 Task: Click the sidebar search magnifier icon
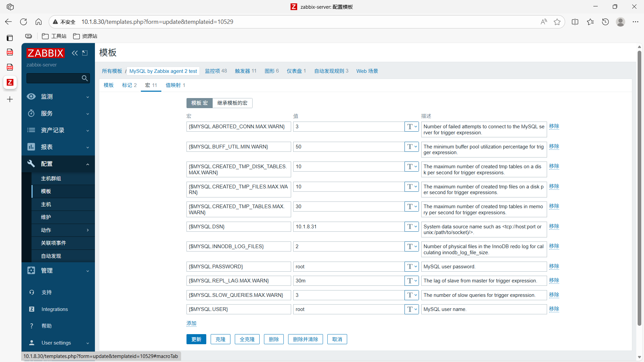click(85, 78)
